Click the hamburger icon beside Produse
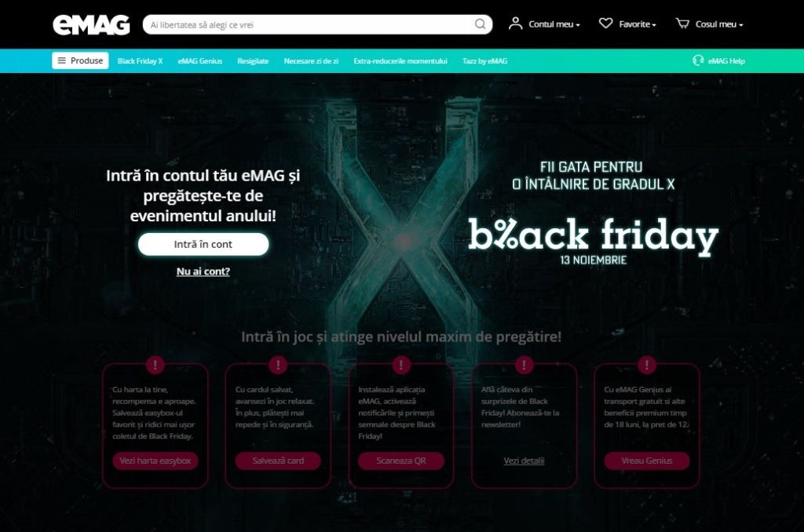 tap(61, 60)
